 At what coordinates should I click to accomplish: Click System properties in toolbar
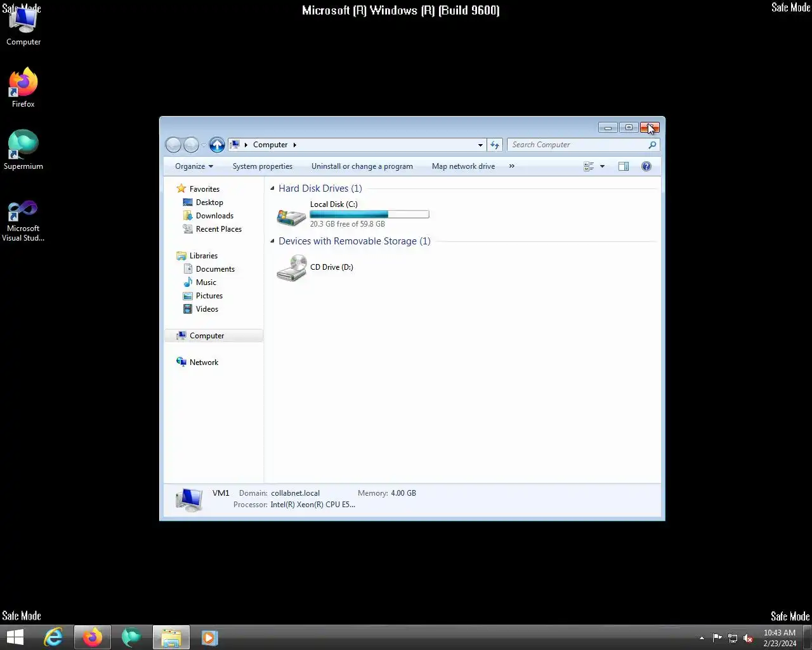[263, 166]
